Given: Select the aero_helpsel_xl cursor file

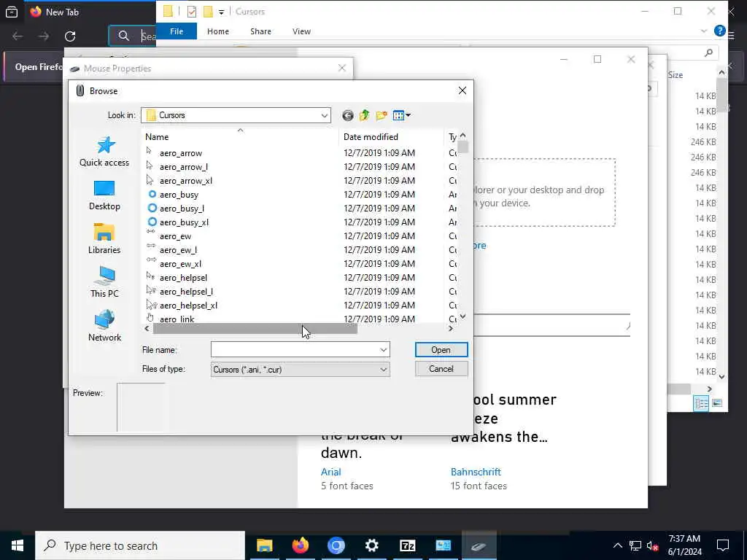Looking at the screenshot, I should point(188,306).
